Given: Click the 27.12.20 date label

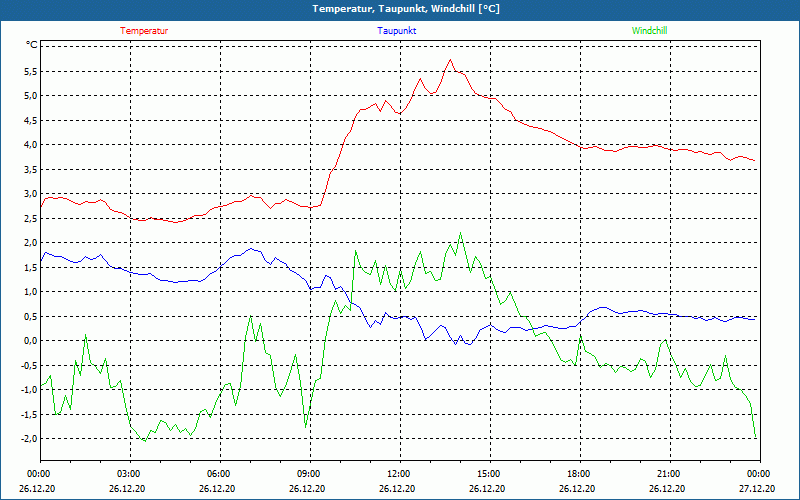Looking at the screenshot, I should [x=757, y=488].
